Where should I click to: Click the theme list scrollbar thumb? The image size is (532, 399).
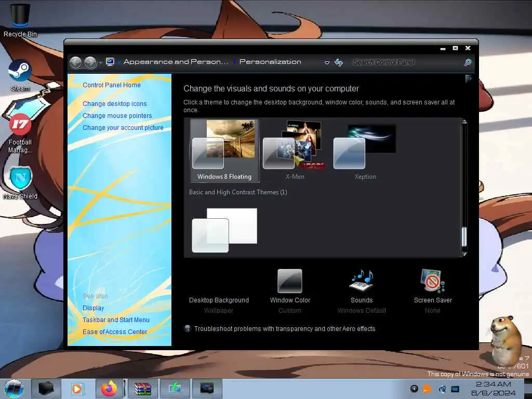(x=464, y=236)
